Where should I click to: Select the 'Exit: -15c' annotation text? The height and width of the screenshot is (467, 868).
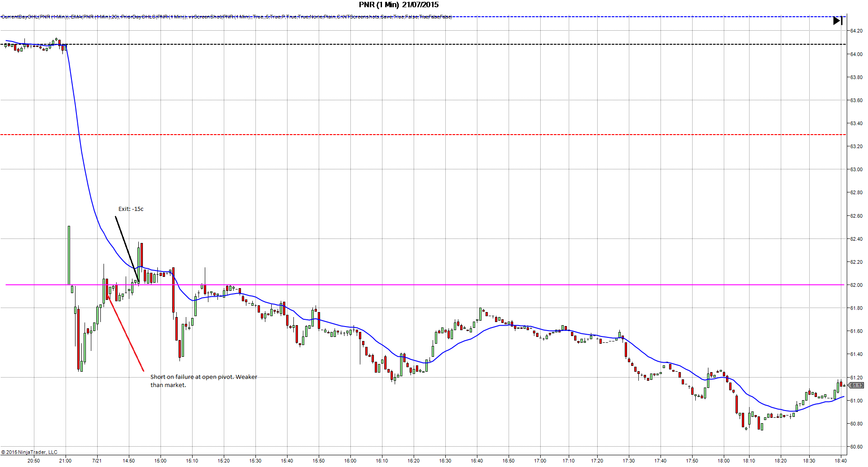click(131, 209)
